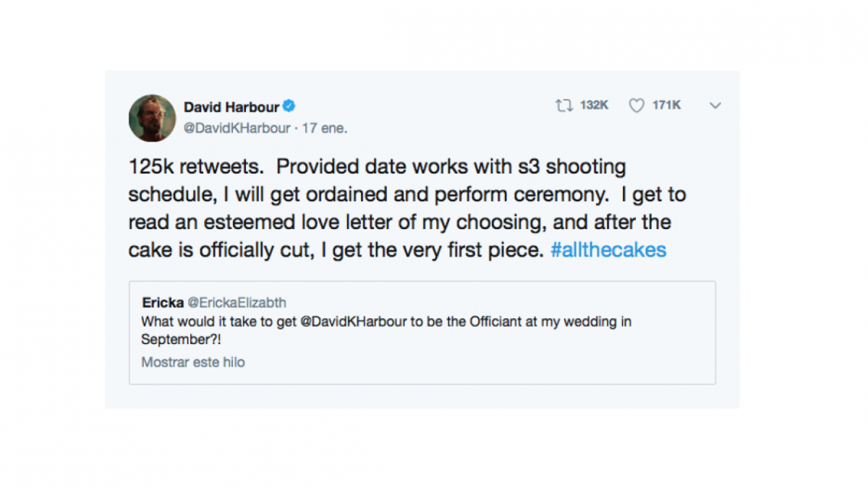Viewport: 868px width, 488px height.
Task: Click Mostrar este hilo
Action: click(x=192, y=362)
